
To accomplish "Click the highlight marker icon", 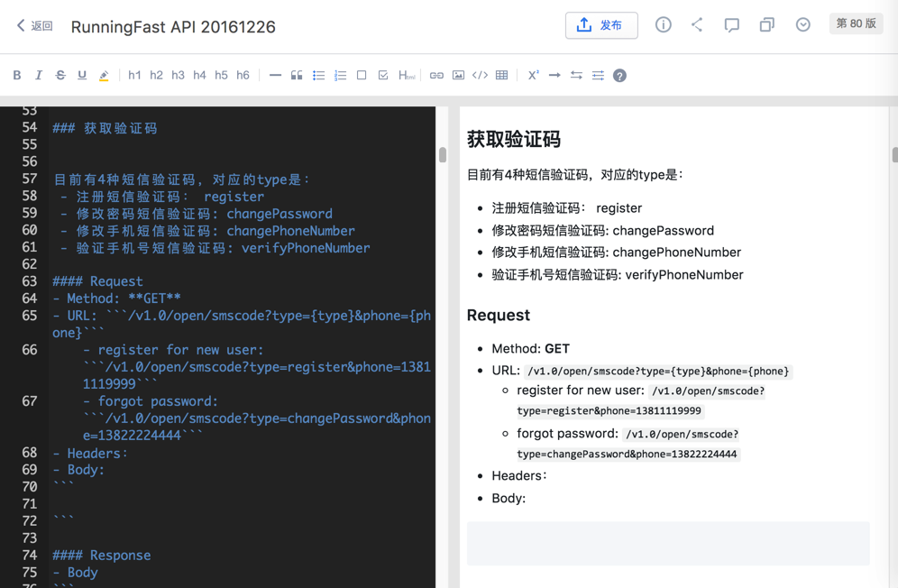I will (x=104, y=75).
